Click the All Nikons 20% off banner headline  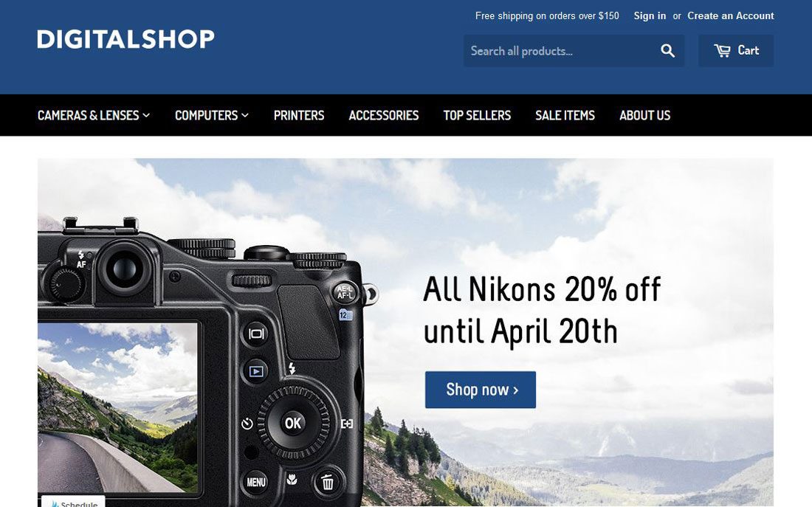click(542, 310)
